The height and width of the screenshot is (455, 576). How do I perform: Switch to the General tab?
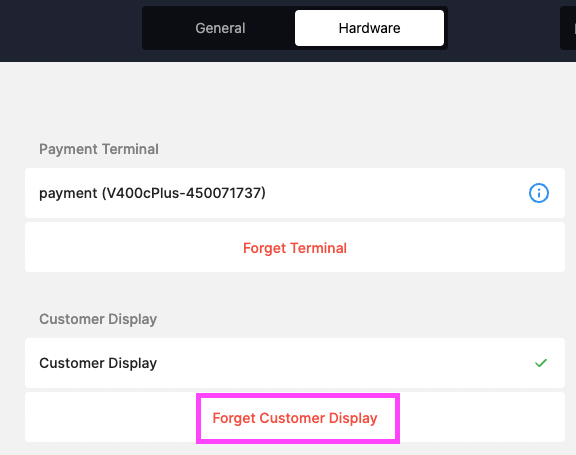(x=220, y=28)
